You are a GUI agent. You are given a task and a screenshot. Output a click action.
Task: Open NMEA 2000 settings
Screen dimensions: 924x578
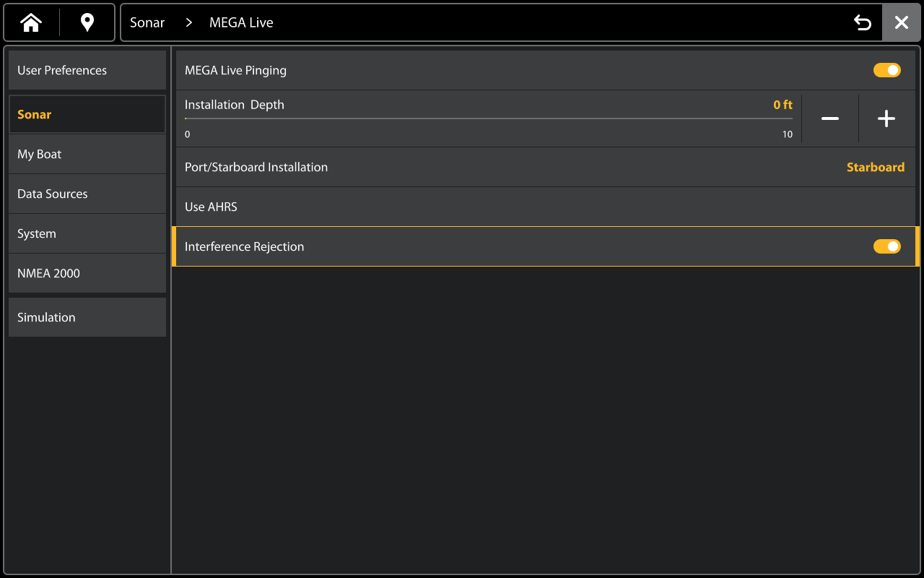(x=87, y=273)
